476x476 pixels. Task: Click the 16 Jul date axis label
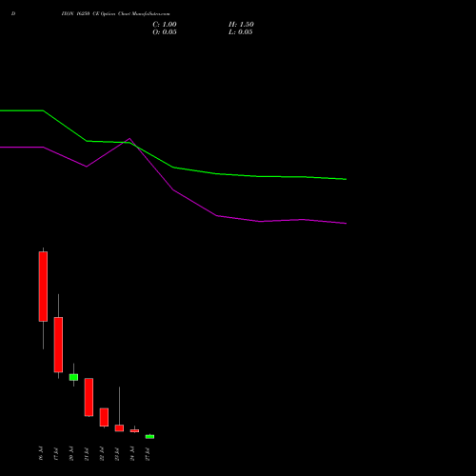41,453
